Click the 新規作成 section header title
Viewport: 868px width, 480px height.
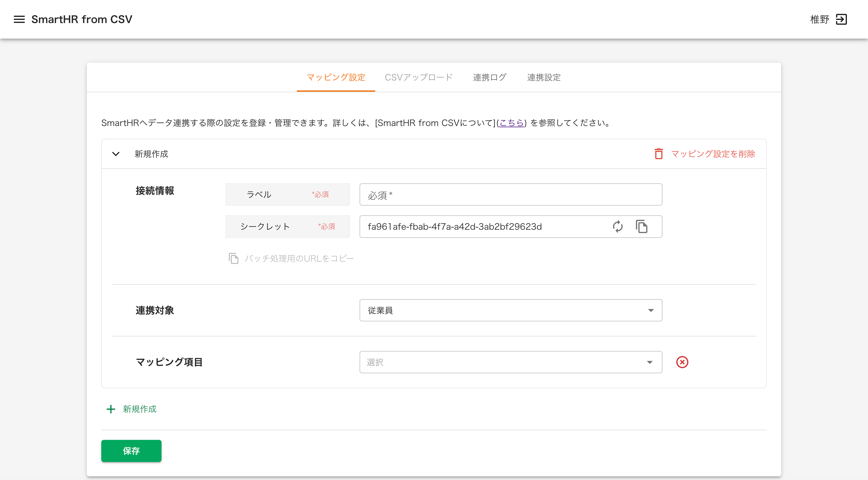(151, 154)
